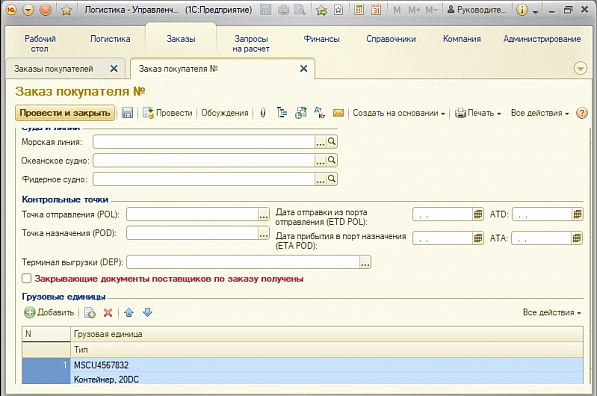Click the save diskette icon in title bar

(x=265, y=10)
